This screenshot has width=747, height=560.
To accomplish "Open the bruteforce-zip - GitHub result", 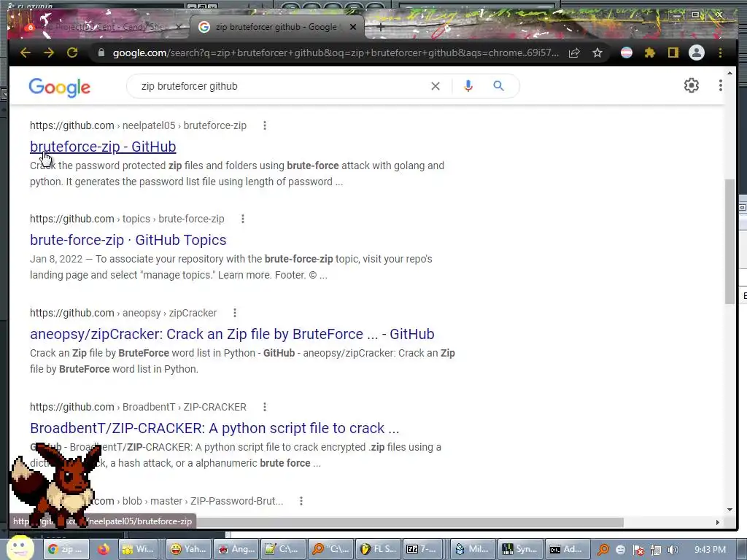I will point(103,147).
